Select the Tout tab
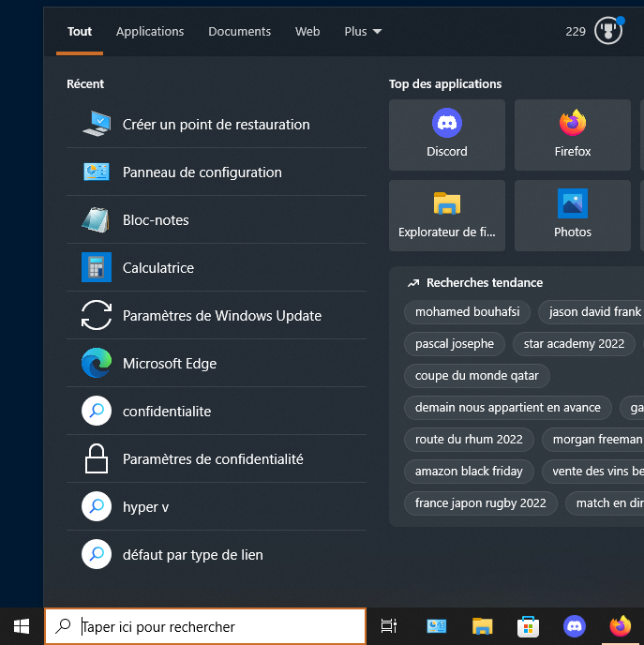 click(80, 32)
